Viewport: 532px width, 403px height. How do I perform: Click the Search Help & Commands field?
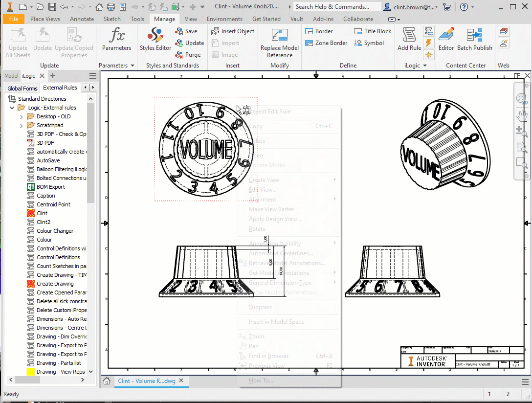(337, 7)
